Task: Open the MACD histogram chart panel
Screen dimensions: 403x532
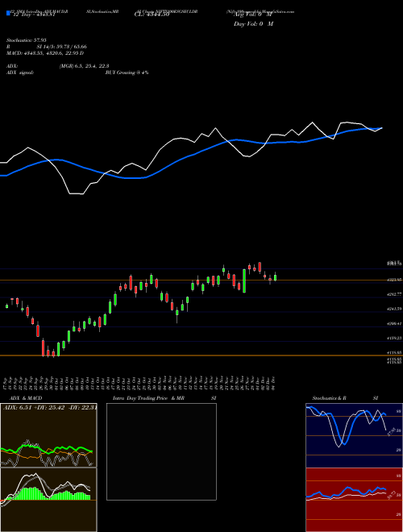Action: click(x=48, y=500)
